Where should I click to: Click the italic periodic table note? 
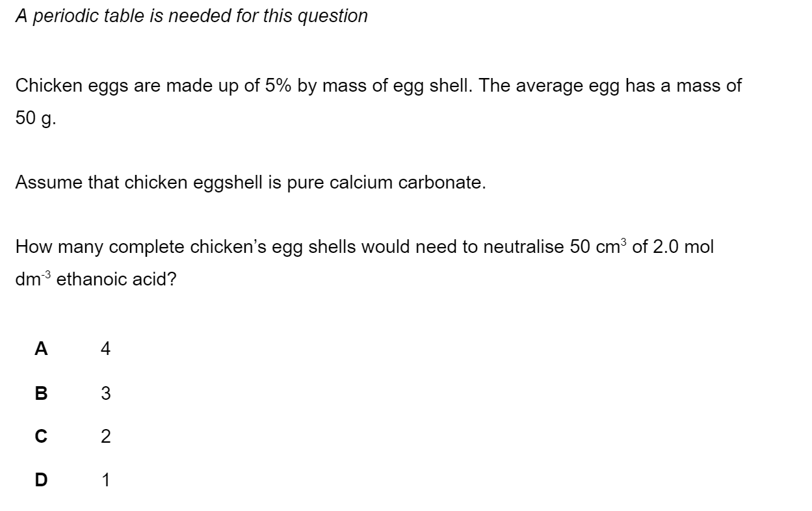coord(192,16)
